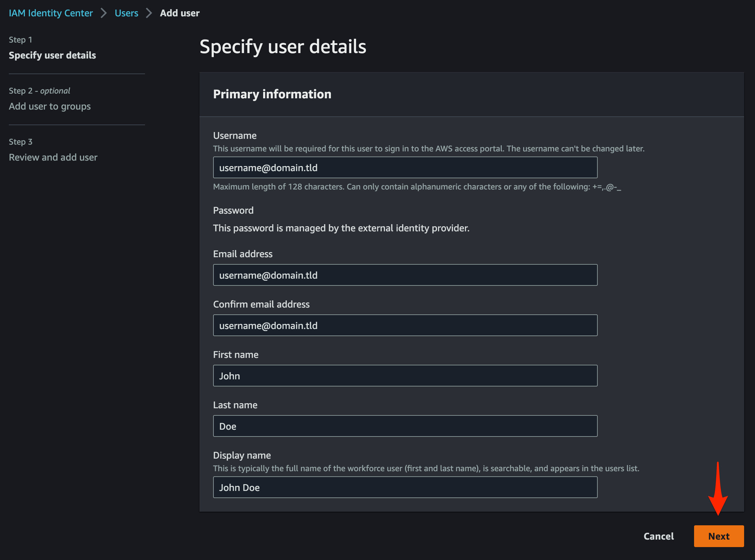Viewport: 755px width, 560px height.
Task: Click the Cancel button
Action: 659,536
